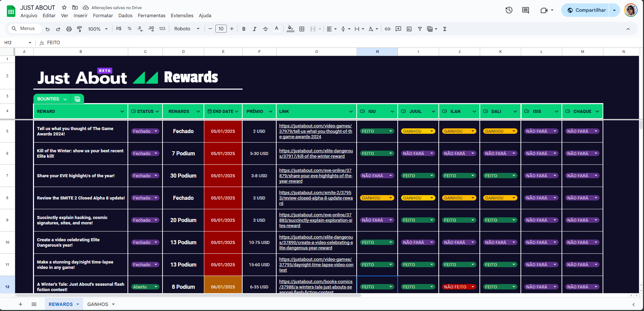Insert a chart using toolbar icon

tap(409, 29)
